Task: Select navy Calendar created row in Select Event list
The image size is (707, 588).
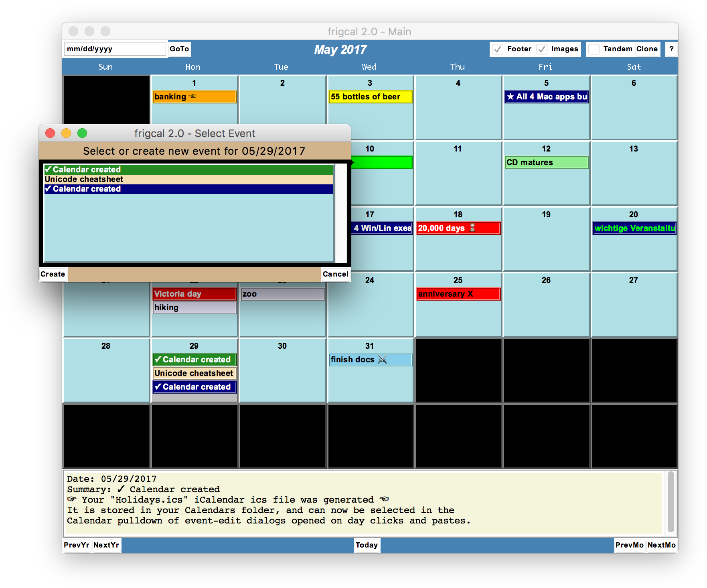Action: click(x=188, y=189)
